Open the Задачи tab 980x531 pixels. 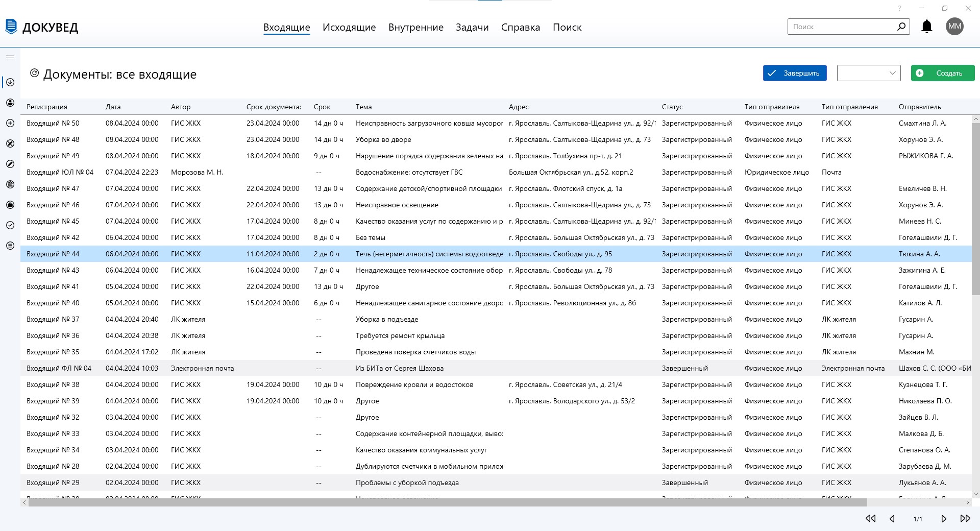click(472, 27)
